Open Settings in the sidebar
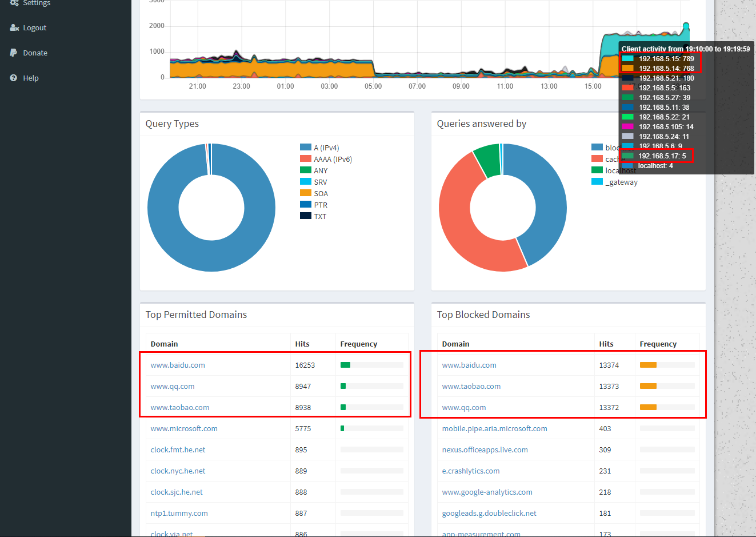756x537 pixels. point(37,3)
